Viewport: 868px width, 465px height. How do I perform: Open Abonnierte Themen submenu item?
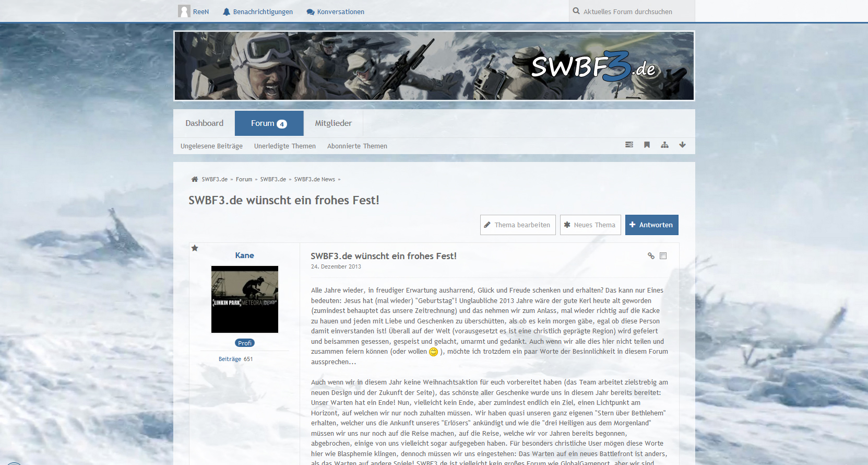pyautogui.click(x=357, y=146)
